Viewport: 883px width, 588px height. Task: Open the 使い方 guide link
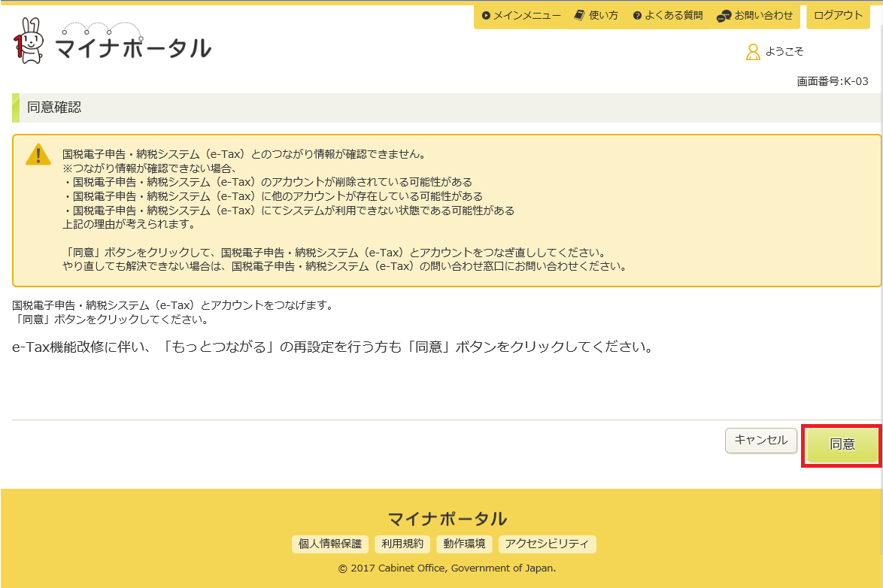pos(596,16)
